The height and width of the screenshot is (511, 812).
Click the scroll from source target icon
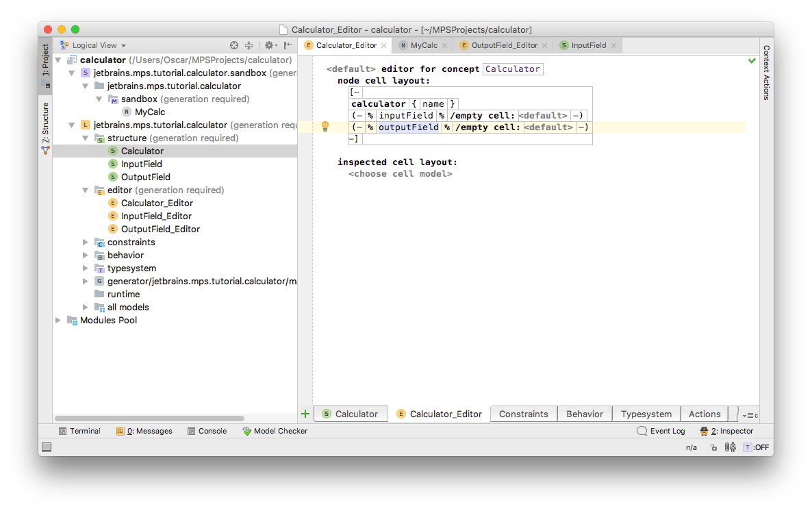coord(234,45)
